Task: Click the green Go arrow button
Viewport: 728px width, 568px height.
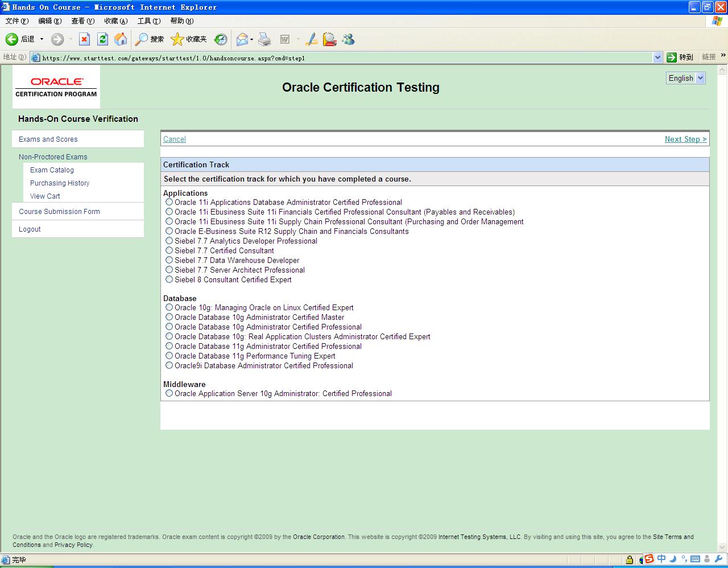Action: 672,57
